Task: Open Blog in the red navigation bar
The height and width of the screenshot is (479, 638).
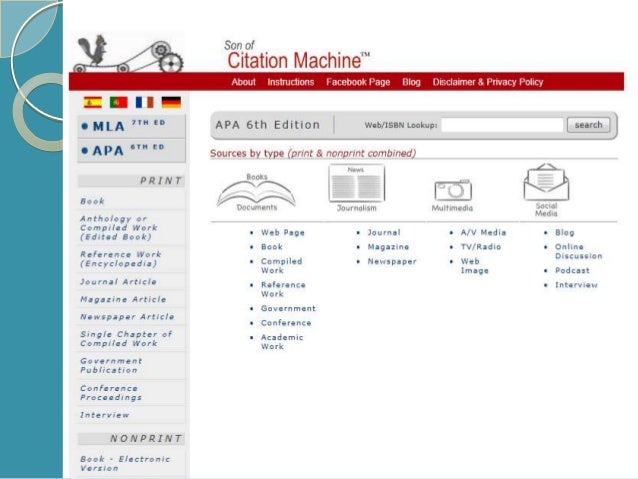Action: 411,82
